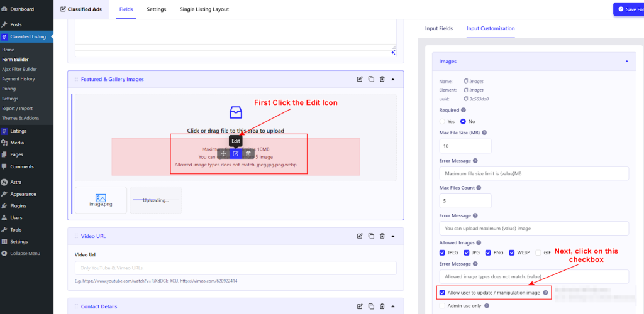Delete the Featured & Gallery Images section
Image resolution: width=644 pixels, height=314 pixels.
(x=382, y=79)
